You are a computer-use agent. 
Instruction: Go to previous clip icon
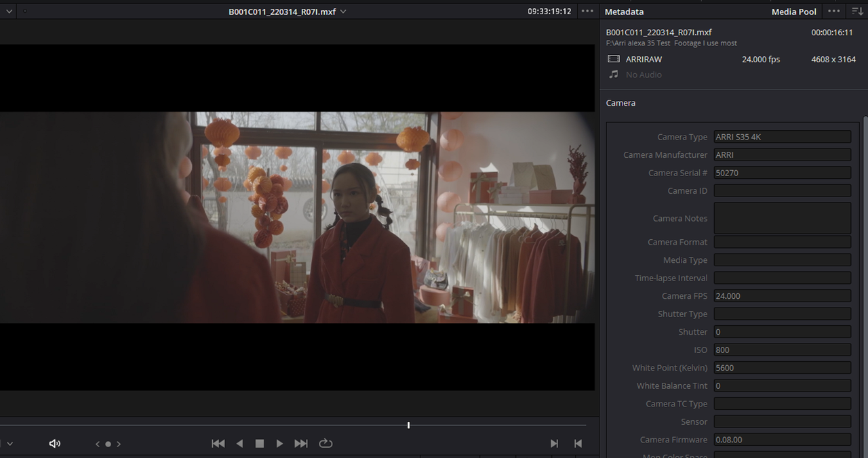click(578, 443)
